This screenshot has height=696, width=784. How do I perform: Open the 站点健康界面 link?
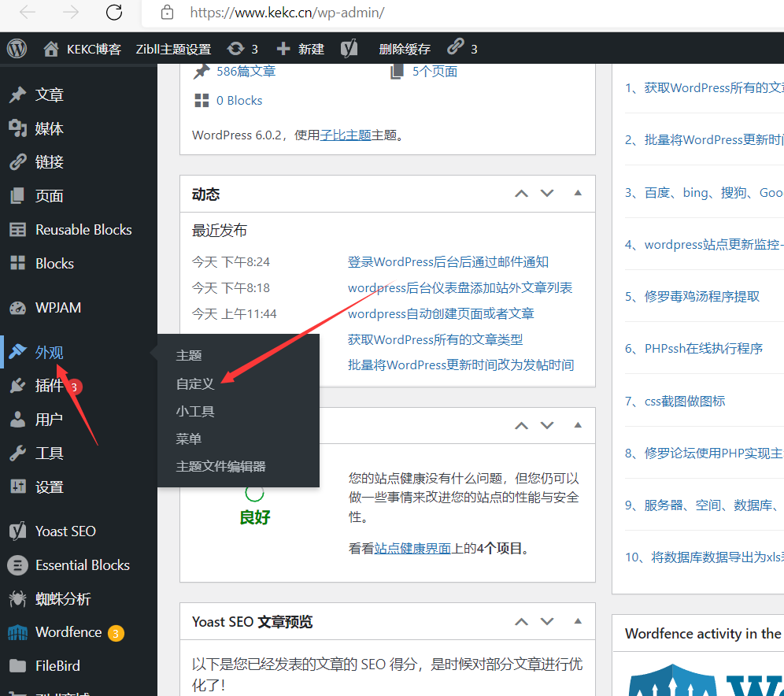[x=412, y=549]
